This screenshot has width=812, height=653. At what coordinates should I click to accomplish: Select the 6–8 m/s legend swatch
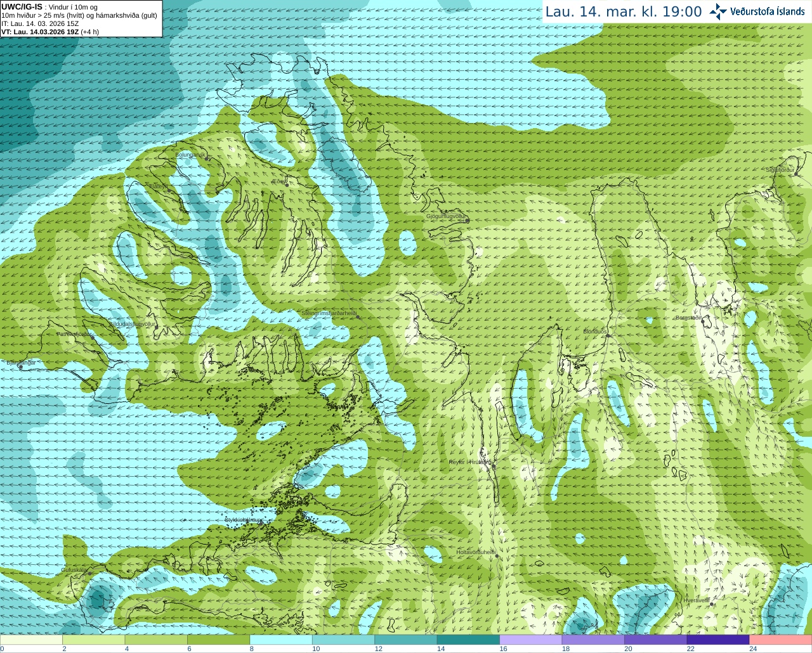[218, 639]
